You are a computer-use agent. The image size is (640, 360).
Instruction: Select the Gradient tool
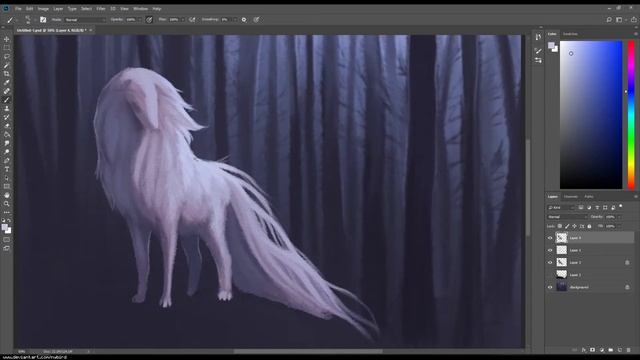coord(7,134)
